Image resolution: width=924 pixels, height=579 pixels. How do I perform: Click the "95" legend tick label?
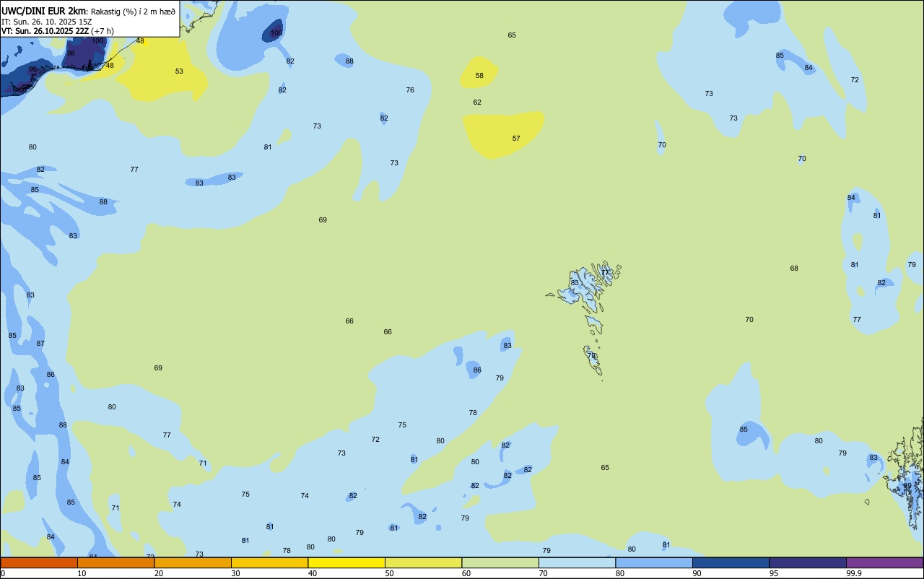point(774,573)
